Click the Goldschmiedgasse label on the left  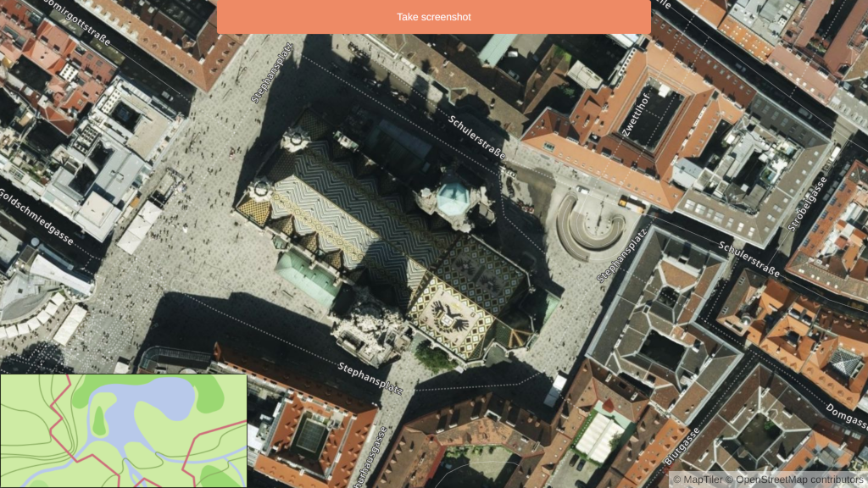point(36,216)
